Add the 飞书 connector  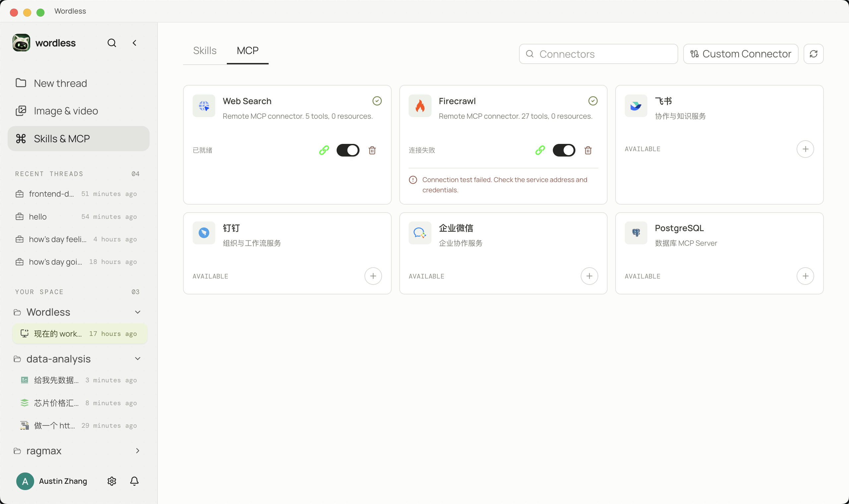[805, 149]
